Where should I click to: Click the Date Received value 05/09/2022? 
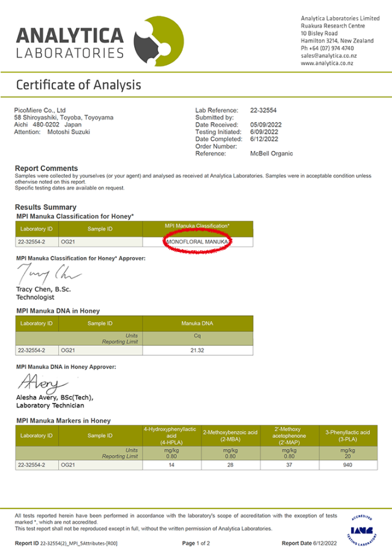[x=266, y=124]
